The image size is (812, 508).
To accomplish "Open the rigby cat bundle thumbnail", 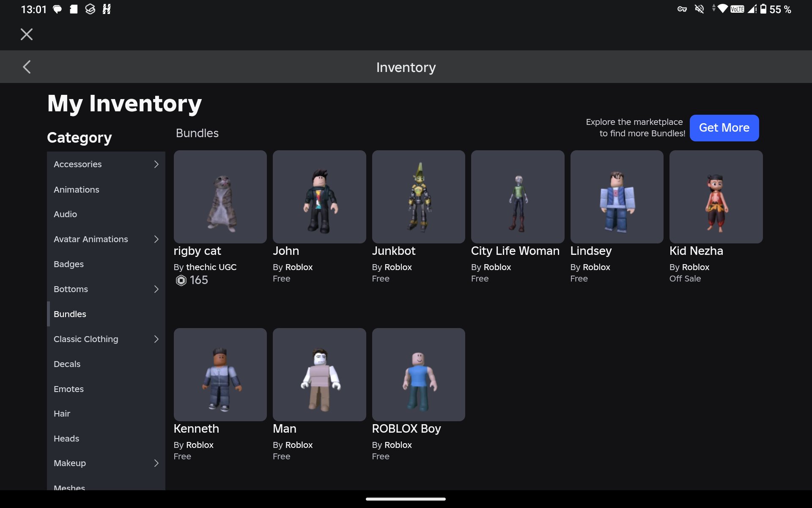I will tap(220, 197).
